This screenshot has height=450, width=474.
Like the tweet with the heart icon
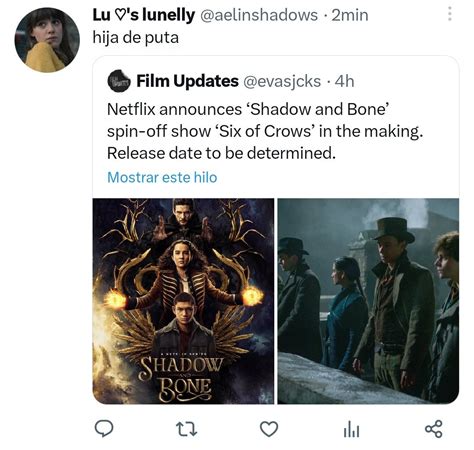click(269, 429)
